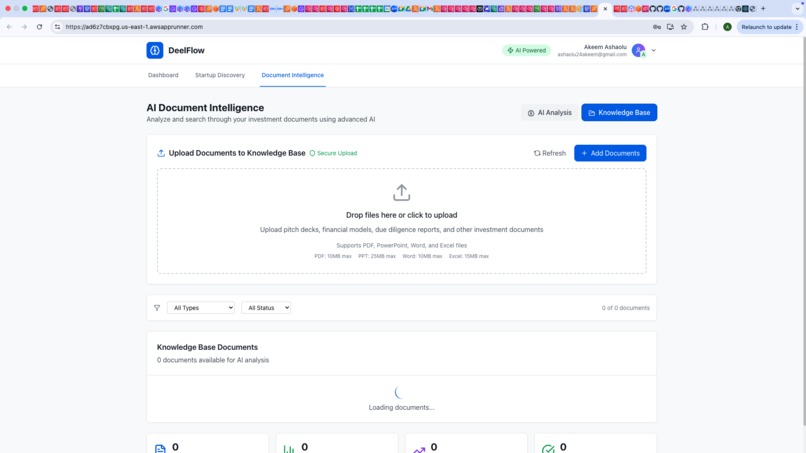Viewport: 806px width, 453px height.
Task: Click the Add Documents button
Action: (610, 153)
